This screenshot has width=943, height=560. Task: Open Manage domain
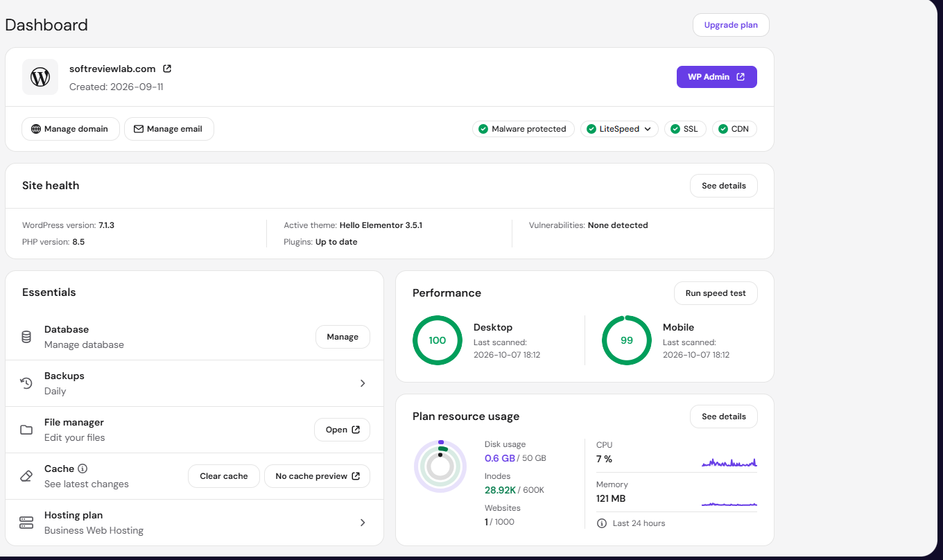[71, 129]
